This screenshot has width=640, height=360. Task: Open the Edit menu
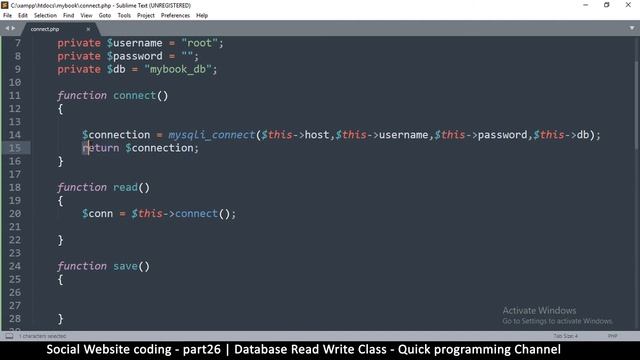(x=23, y=16)
